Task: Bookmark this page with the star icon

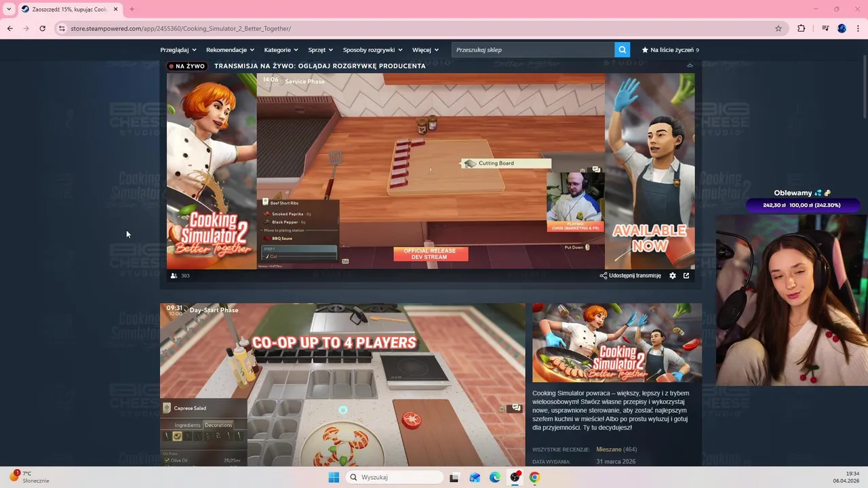Action: tap(778, 28)
